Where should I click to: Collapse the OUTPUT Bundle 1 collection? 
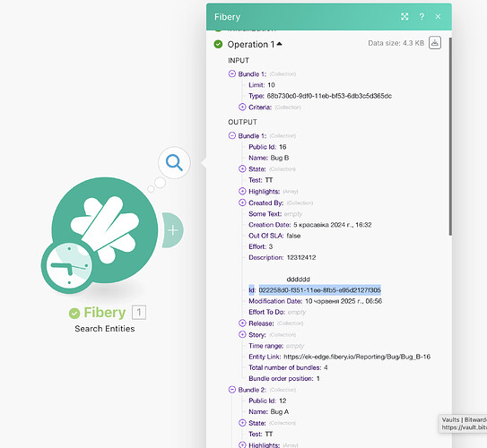tap(232, 135)
